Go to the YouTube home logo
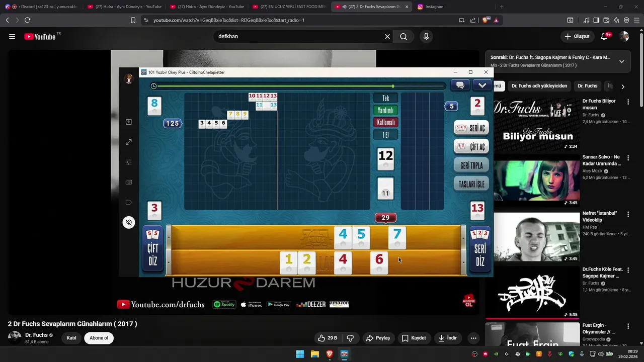644x362 pixels. (40, 37)
